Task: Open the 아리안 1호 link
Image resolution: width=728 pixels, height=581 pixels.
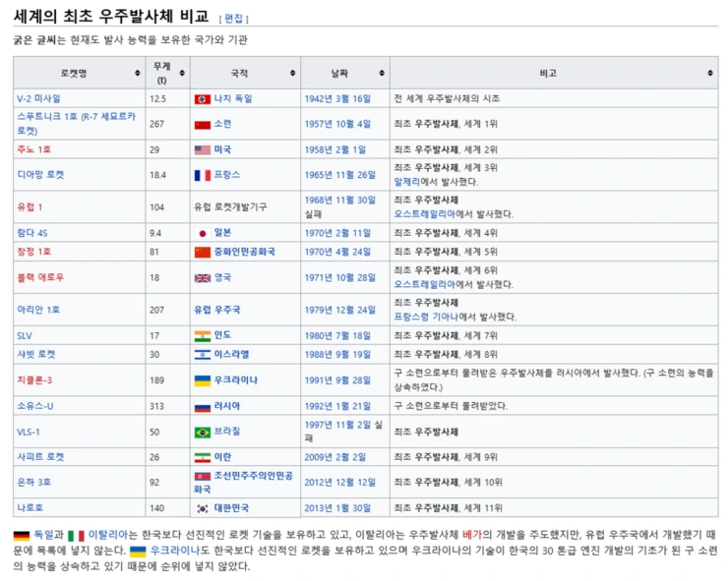Action: (x=38, y=310)
